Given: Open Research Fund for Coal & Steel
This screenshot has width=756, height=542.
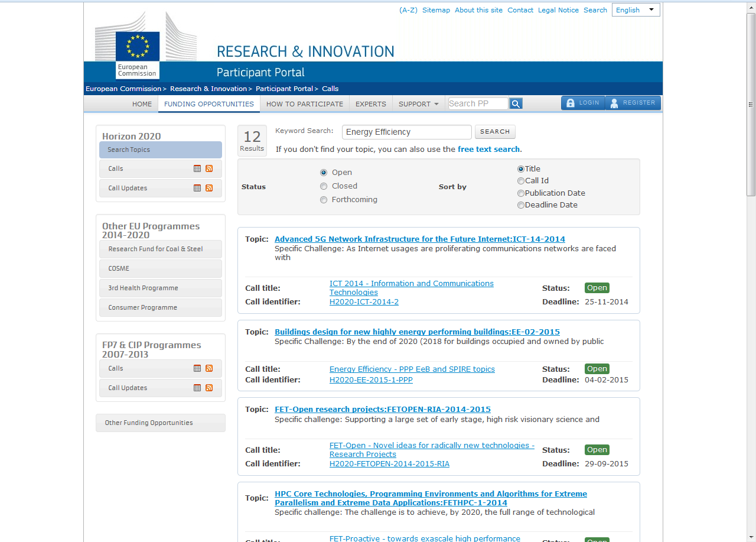Looking at the screenshot, I should coord(161,249).
